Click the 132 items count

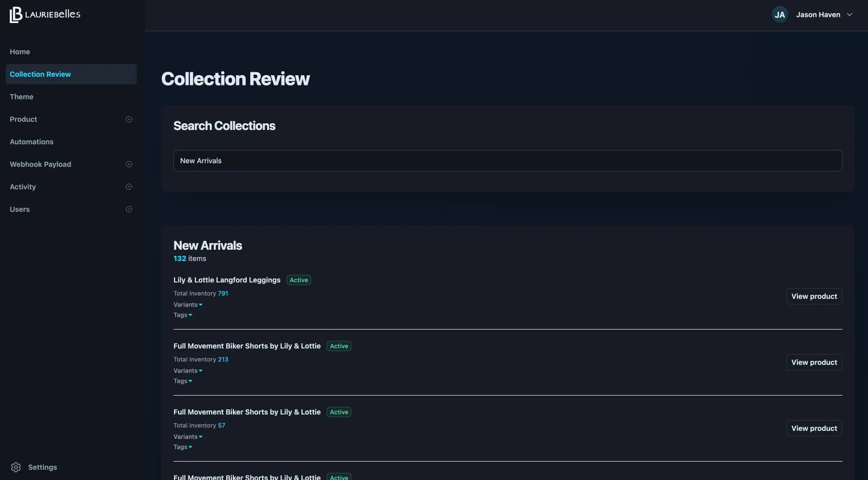click(190, 258)
